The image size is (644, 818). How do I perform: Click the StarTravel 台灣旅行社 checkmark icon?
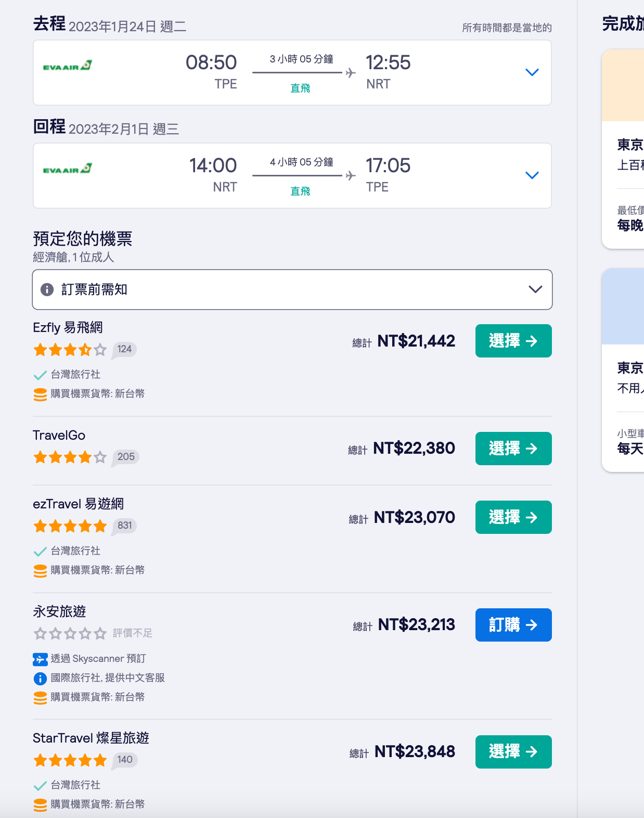click(40, 786)
